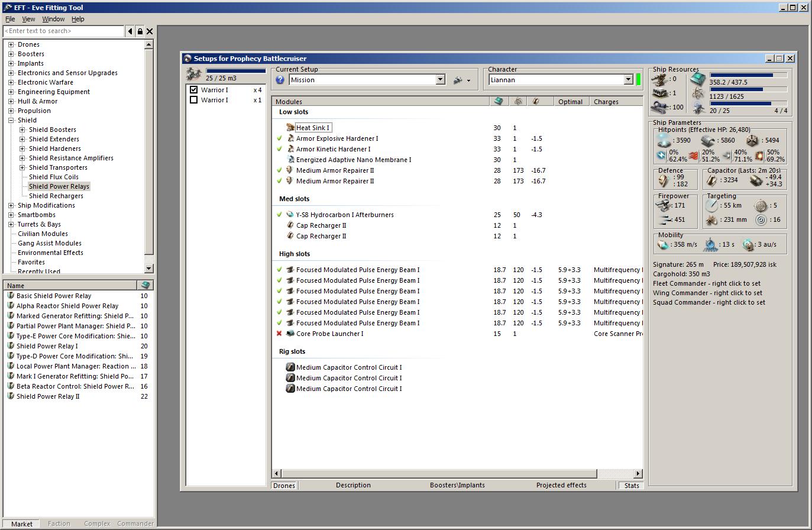812x530 pixels.
Task: Open the Window menu
Action: pyautogui.click(x=53, y=19)
